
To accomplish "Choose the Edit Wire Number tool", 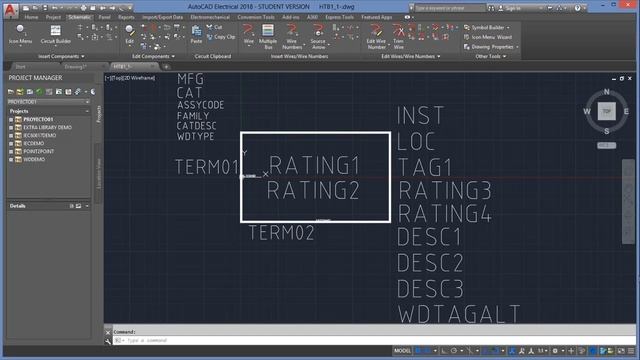I will [x=376, y=36].
